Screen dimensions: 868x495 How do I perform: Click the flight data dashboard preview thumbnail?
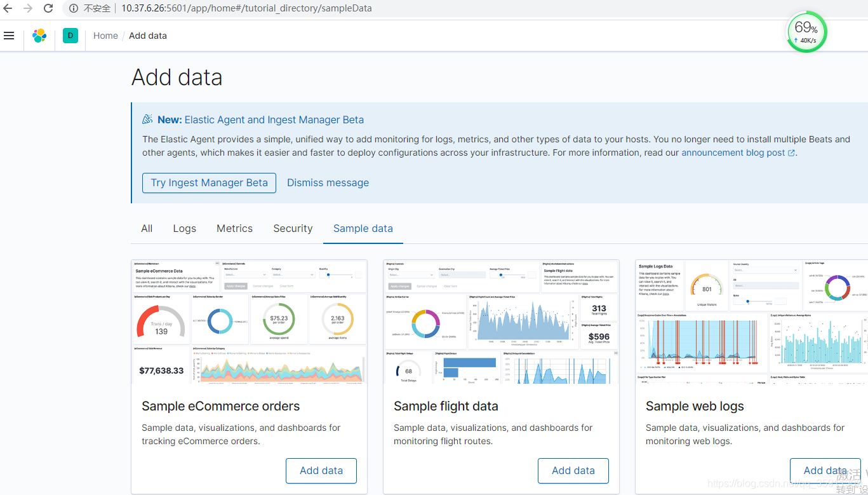[x=501, y=322]
